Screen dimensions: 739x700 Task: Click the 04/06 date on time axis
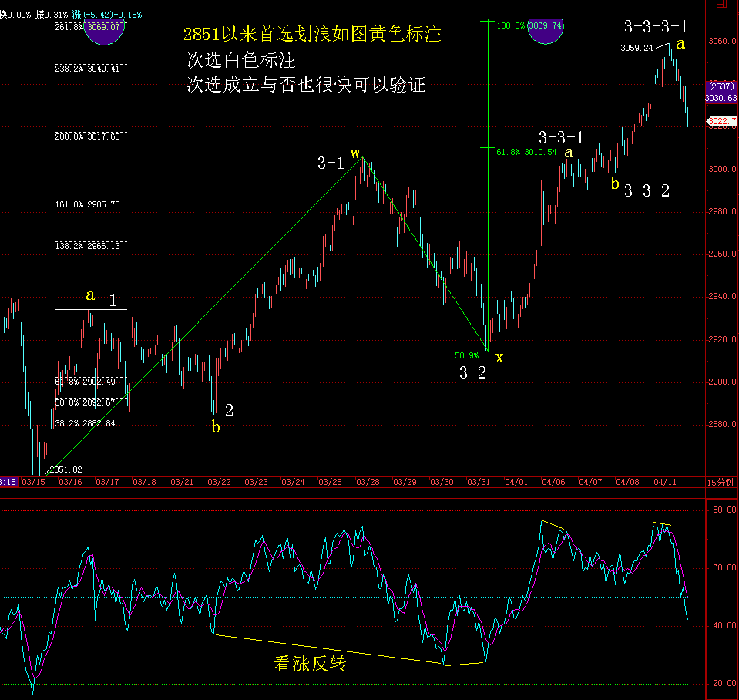pos(553,483)
